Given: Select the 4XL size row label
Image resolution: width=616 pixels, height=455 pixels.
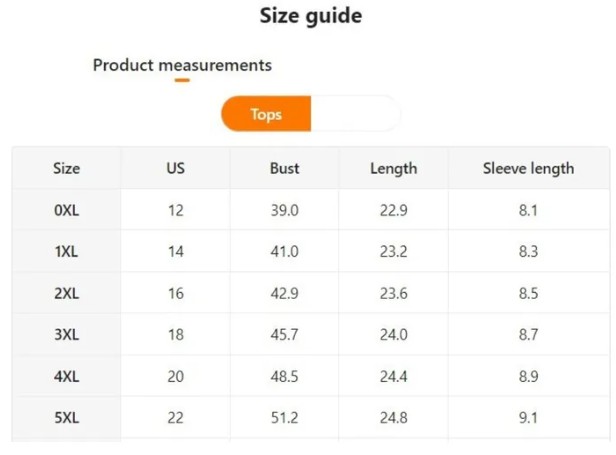Looking at the screenshot, I should pos(66,376).
